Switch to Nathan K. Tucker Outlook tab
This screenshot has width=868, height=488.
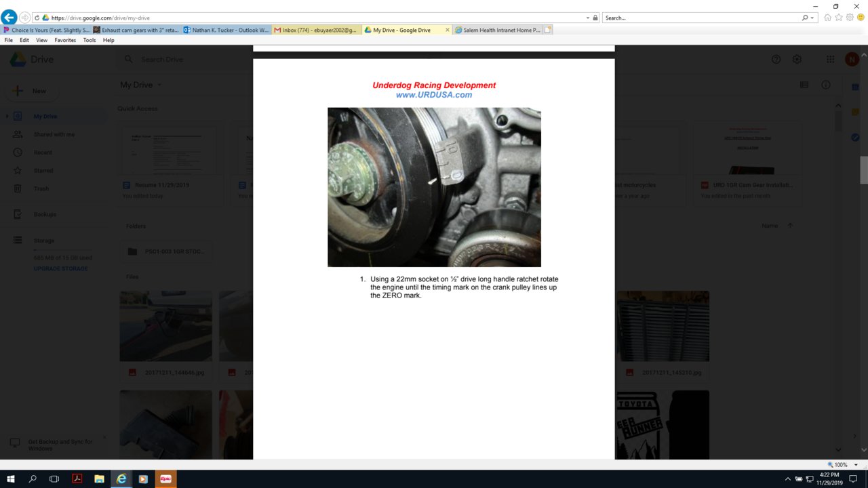pos(226,30)
